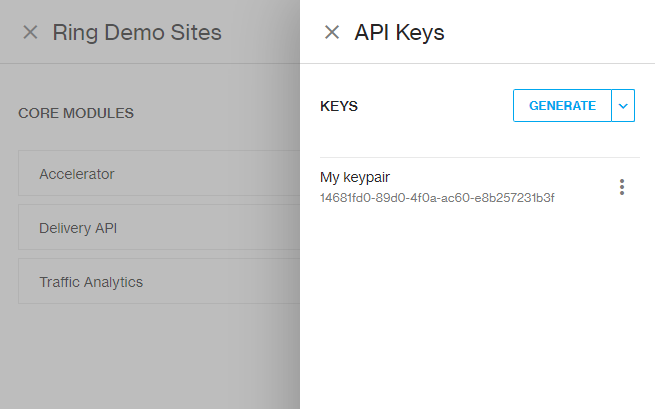Close the API Keys panel
This screenshot has height=409, width=655.
pyautogui.click(x=332, y=32)
